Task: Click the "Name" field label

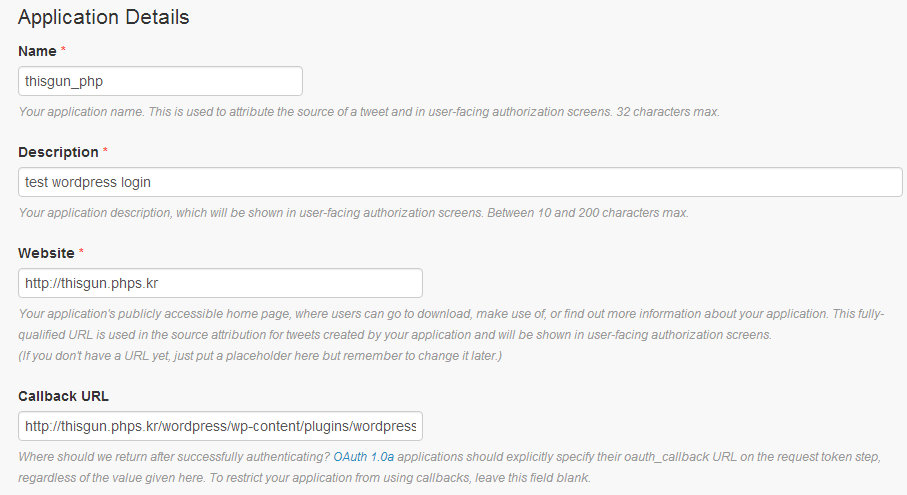Action: pos(38,50)
